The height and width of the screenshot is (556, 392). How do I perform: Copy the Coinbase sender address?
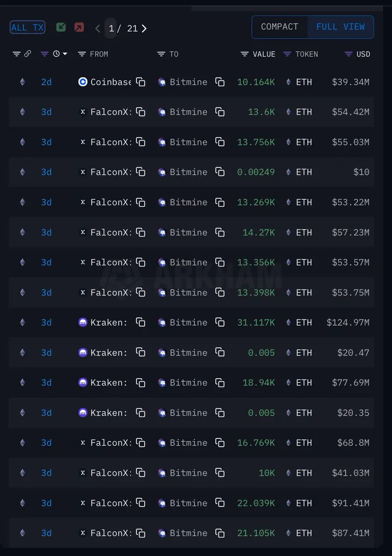141,82
